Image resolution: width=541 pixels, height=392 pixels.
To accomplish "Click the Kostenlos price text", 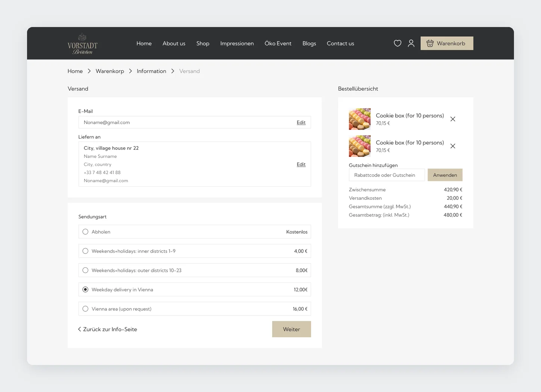I will coord(297,232).
